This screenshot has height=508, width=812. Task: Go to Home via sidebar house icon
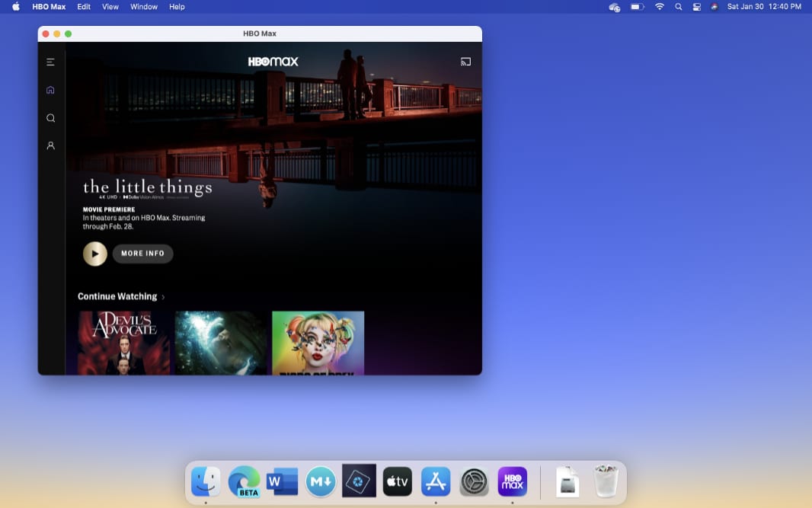click(x=50, y=90)
